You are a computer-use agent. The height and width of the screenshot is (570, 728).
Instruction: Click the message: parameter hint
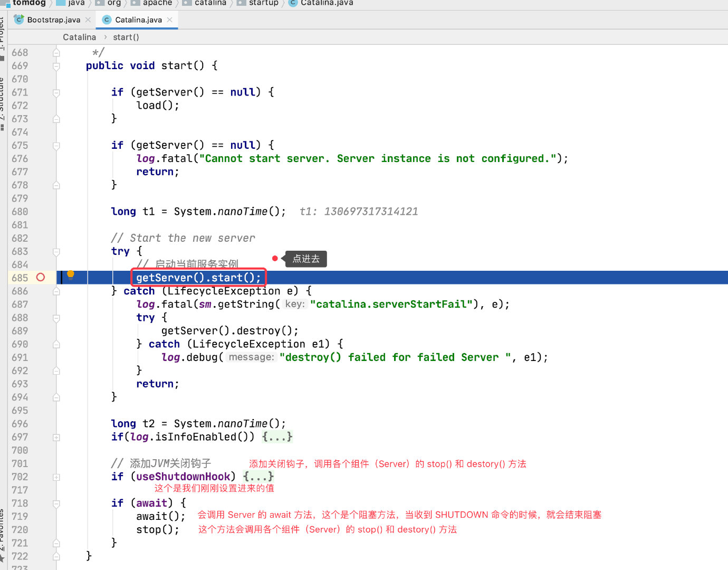(x=252, y=357)
